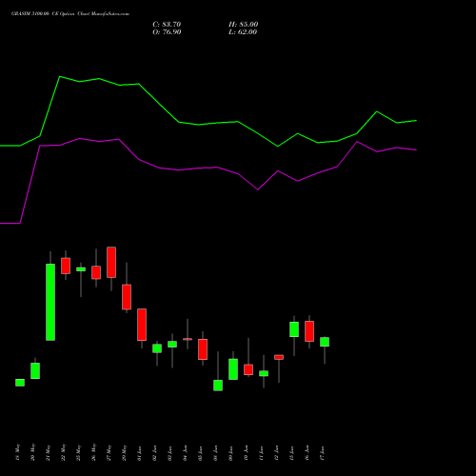Select the 05 Jun date label
This screenshot has height=476, width=476.
(x=201, y=453)
